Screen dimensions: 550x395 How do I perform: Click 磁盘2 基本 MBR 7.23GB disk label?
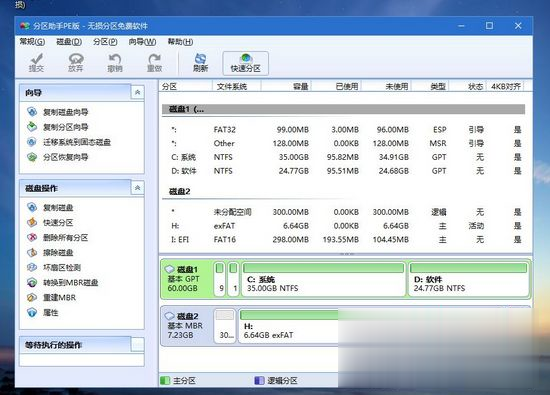[187, 326]
